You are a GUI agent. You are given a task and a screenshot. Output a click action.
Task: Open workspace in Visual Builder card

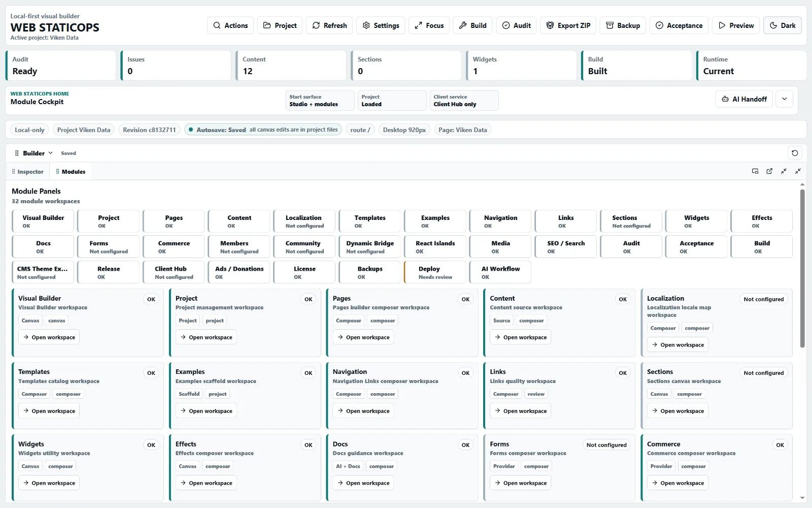49,337
